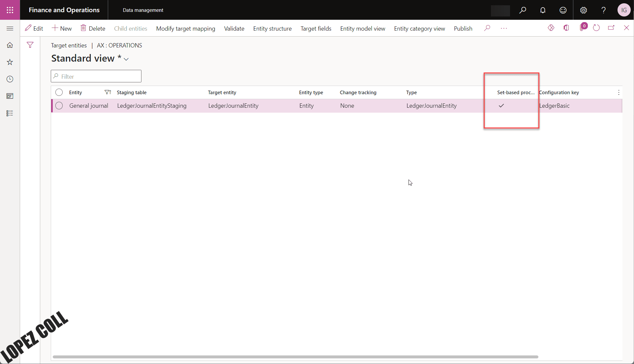The width and height of the screenshot is (634, 364).
Task: Expand the Standard view dropdown chevron
Action: tap(126, 59)
